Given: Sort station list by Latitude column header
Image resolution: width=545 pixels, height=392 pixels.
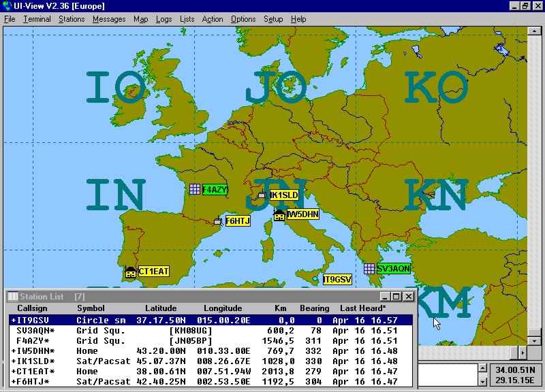Looking at the screenshot, I should click(161, 308).
